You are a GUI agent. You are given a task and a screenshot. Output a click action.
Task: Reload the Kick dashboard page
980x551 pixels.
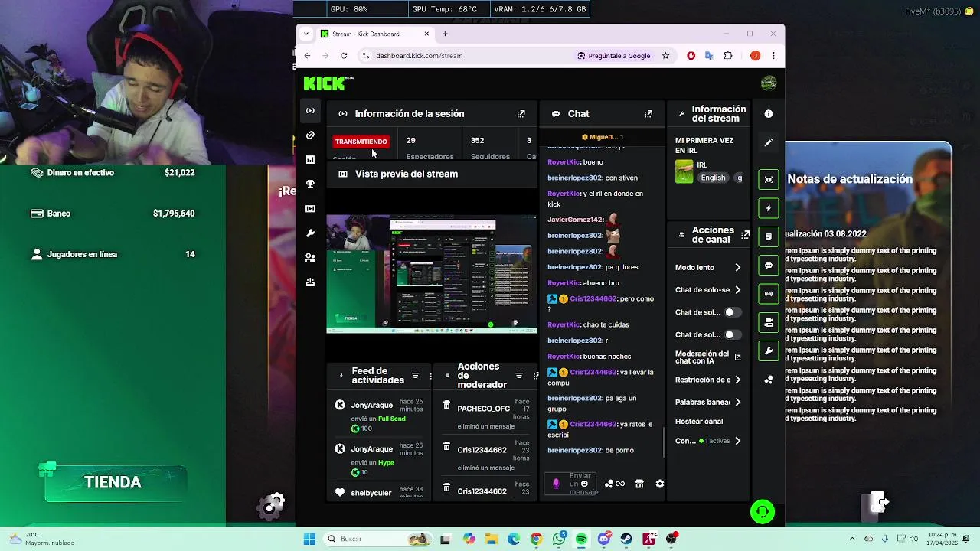tap(344, 56)
